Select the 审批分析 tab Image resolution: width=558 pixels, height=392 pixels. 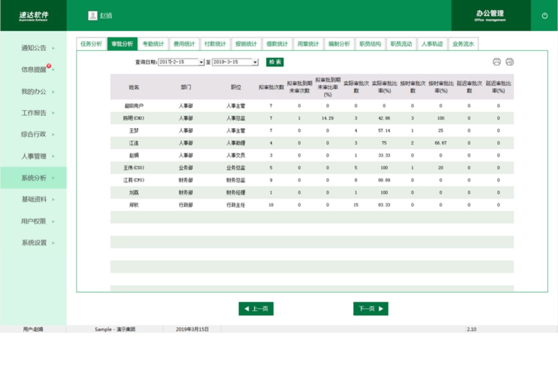click(122, 44)
